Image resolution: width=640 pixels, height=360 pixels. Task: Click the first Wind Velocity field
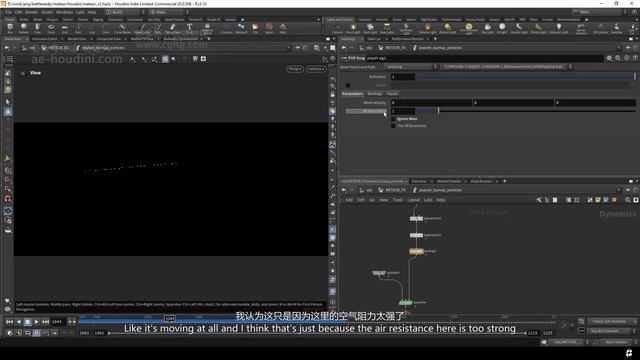(431, 102)
